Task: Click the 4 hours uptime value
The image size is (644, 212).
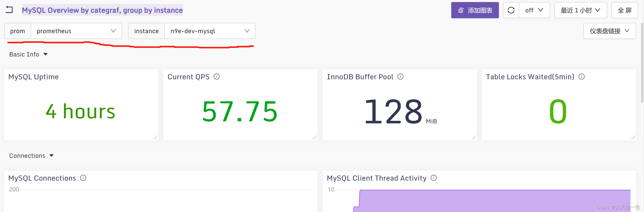Action: click(80, 111)
